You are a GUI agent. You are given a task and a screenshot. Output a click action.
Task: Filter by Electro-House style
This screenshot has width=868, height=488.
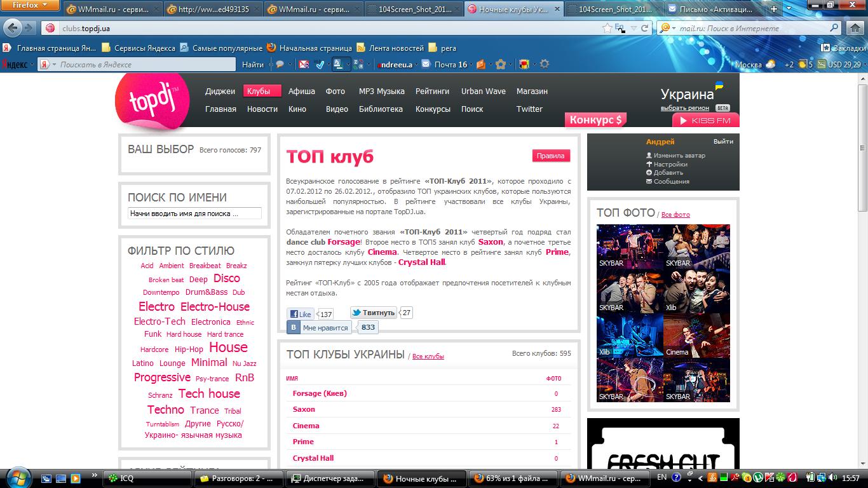pos(215,306)
